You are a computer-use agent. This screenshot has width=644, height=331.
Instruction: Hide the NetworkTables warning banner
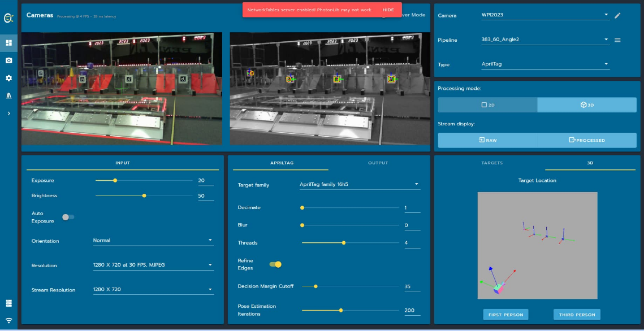tap(388, 10)
